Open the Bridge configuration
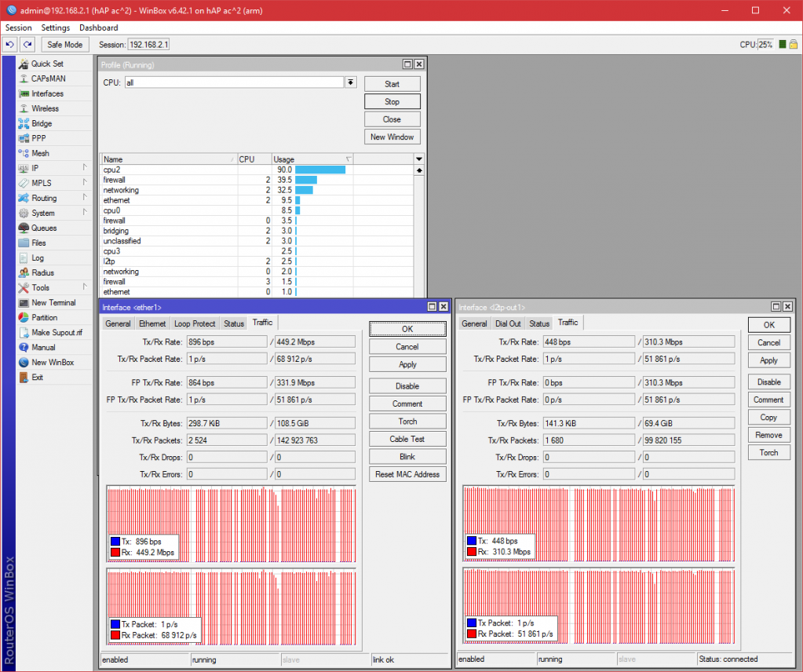 (41, 123)
